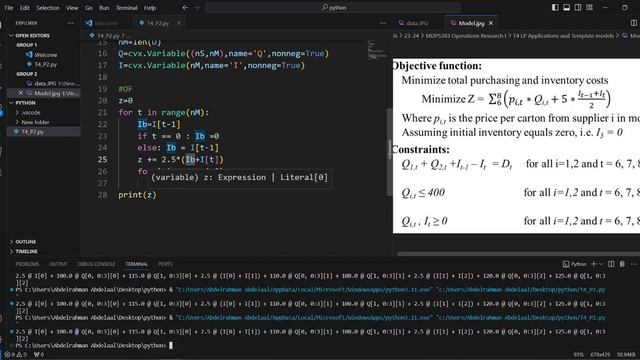The height and width of the screenshot is (360, 640).
Task: Open the Run menu
Action: 104,8
